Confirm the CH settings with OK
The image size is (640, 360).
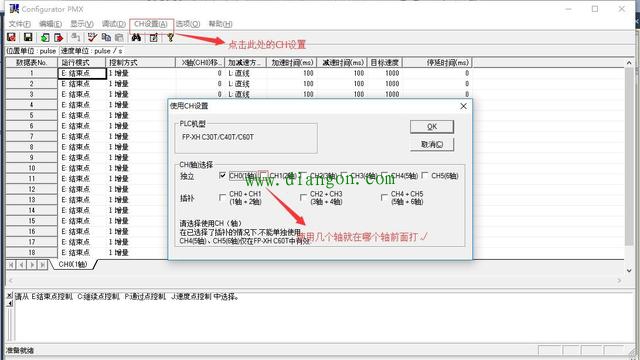pos(432,127)
